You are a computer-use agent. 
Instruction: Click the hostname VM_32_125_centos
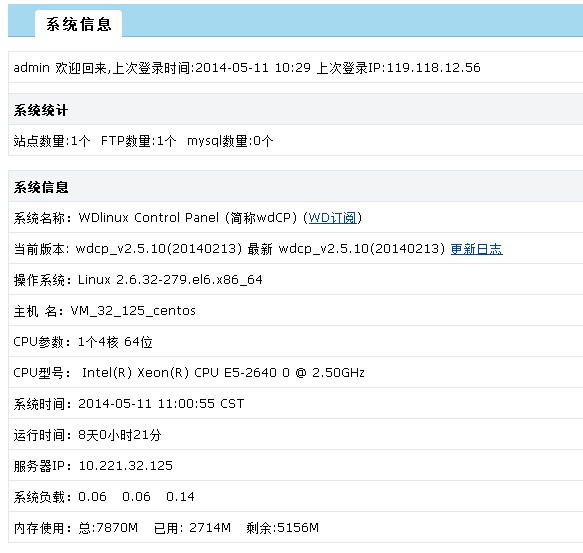tap(133, 311)
